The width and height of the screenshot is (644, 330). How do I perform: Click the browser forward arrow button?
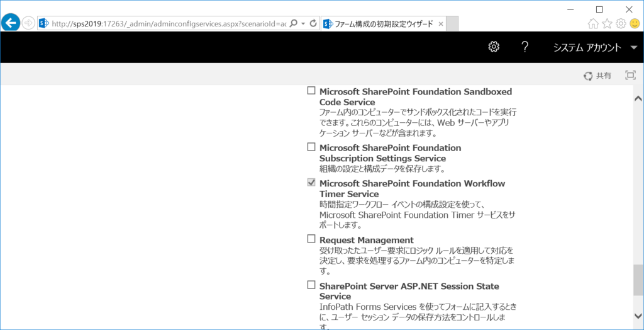tap(28, 23)
